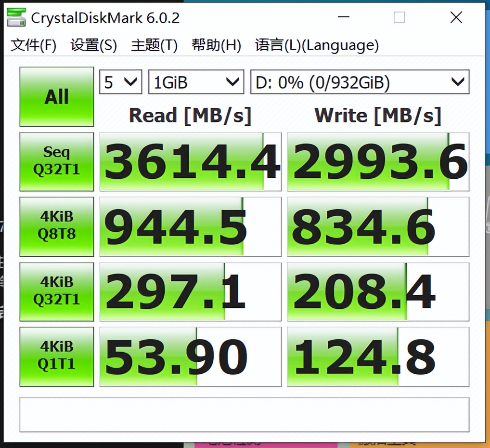Close the CrystalDiskMark window
The height and width of the screenshot is (448, 490).
[456, 17]
